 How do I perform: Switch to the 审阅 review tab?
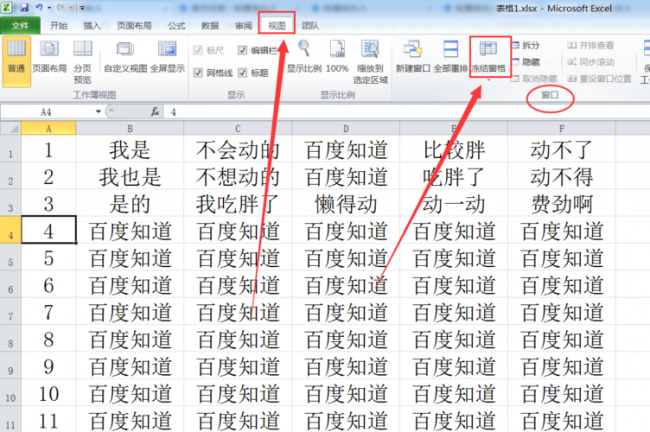244,26
